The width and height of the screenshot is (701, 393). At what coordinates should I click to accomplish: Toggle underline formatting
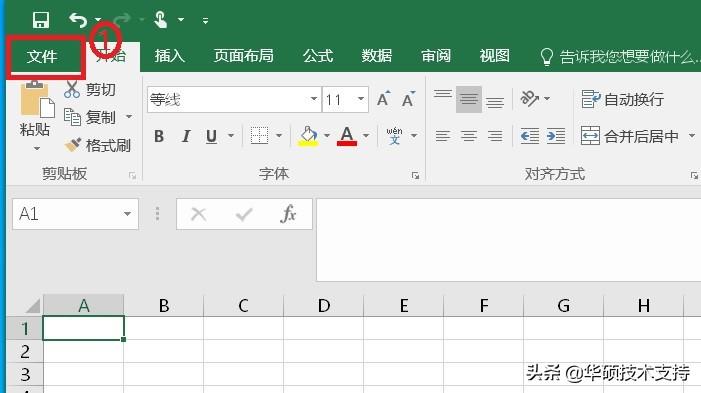pos(211,136)
